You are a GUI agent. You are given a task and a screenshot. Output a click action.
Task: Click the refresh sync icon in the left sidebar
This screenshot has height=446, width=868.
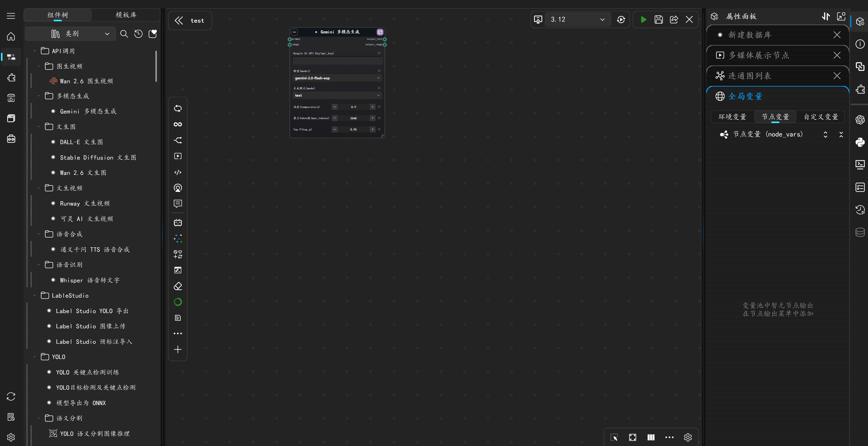(11, 396)
